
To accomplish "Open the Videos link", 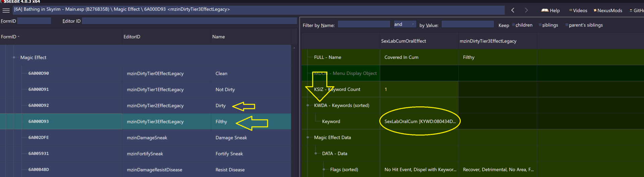I will [x=578, y=10].
